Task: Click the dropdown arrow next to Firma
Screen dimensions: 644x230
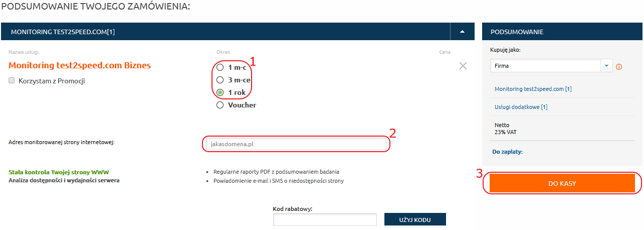Action: [606, 66]
